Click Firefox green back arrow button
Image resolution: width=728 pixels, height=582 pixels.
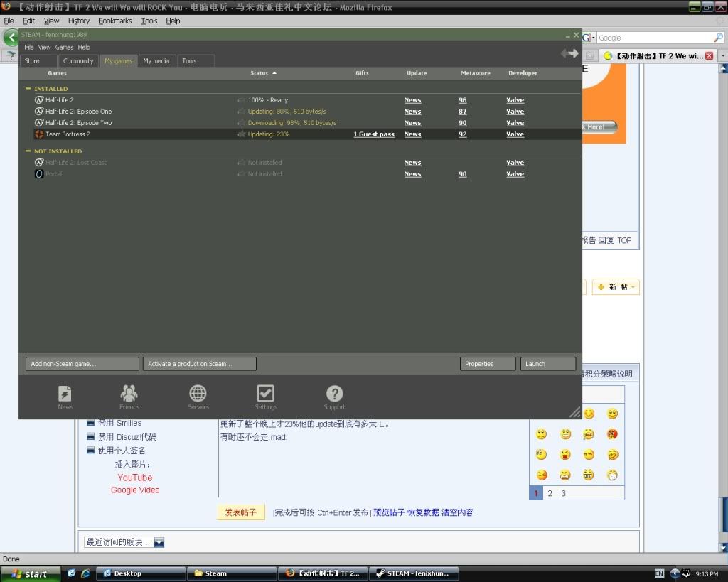[x=10, y=38]
